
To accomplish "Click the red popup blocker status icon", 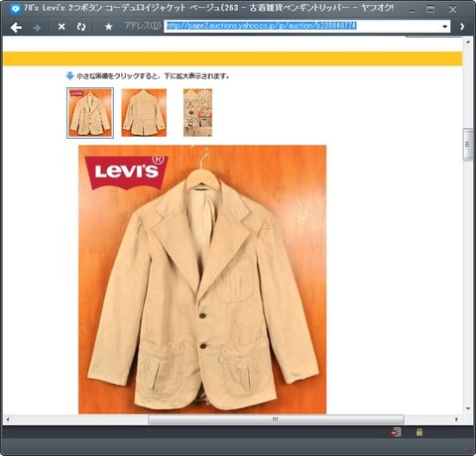I will coord(396,432).
